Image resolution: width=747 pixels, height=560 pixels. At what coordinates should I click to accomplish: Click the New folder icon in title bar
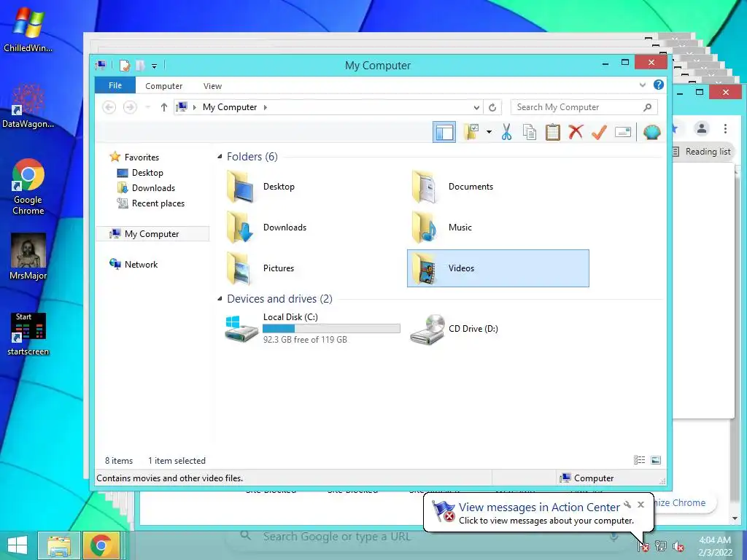coord(140,65)
